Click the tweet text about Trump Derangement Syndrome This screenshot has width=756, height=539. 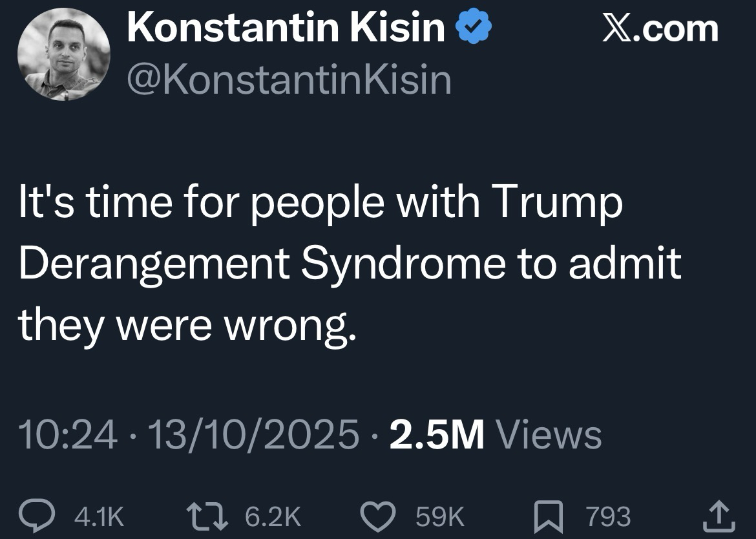click(349, 263)
